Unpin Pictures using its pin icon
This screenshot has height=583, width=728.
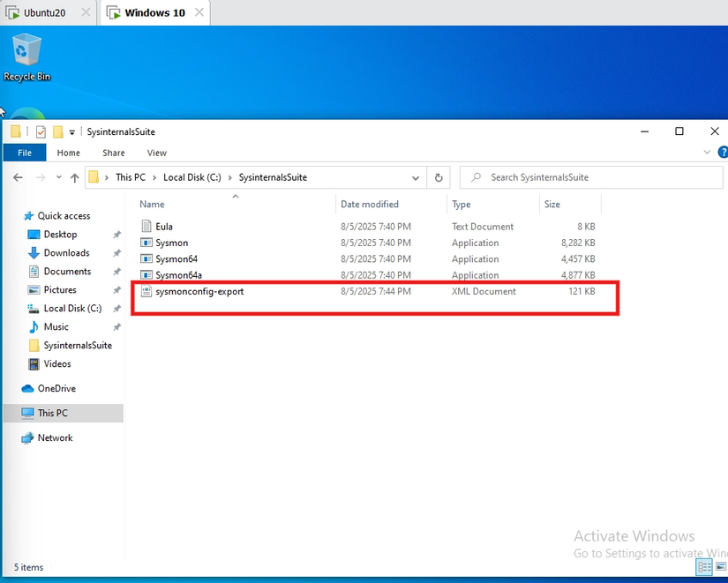(117, 290)
